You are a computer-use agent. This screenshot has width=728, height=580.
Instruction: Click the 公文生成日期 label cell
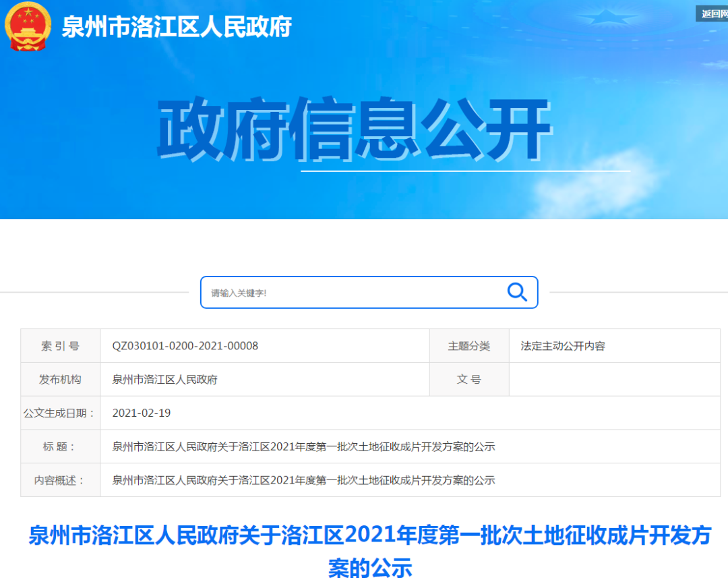pos(61,413)
